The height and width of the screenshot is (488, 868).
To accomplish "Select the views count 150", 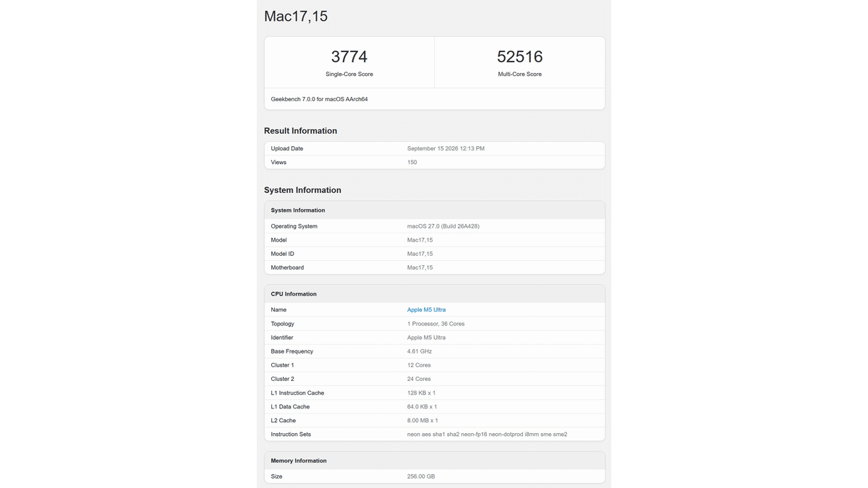I will coord(412,162).
